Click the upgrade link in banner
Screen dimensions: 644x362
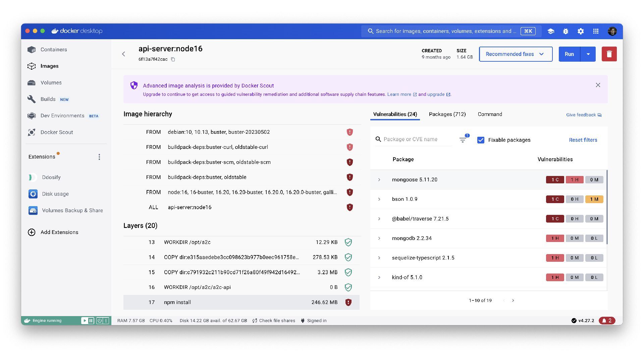(439, 95)
